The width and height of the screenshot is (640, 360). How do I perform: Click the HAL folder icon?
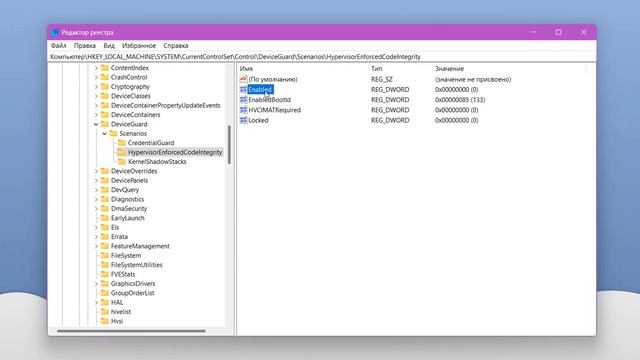[x=105, y=302]
